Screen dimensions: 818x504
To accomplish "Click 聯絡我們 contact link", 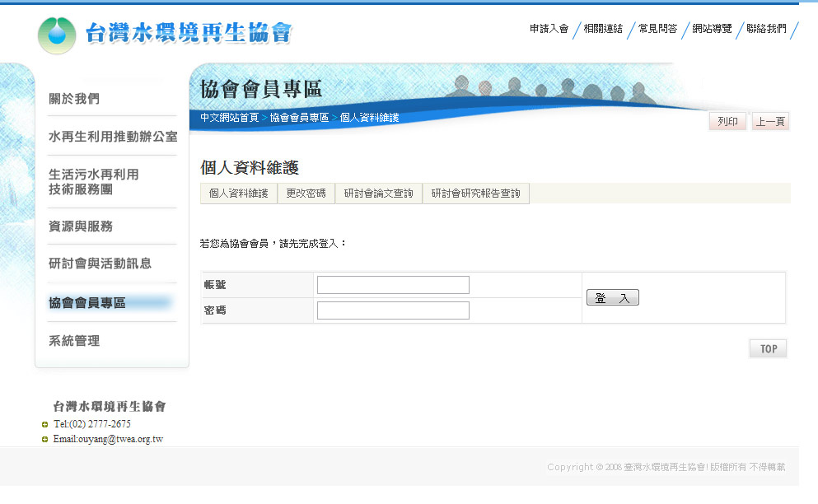I will [x=766, y=29].
